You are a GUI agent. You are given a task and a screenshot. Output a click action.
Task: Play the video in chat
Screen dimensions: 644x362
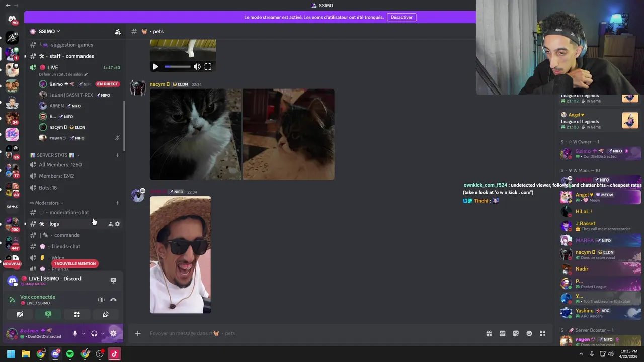[x=155, y=66]
